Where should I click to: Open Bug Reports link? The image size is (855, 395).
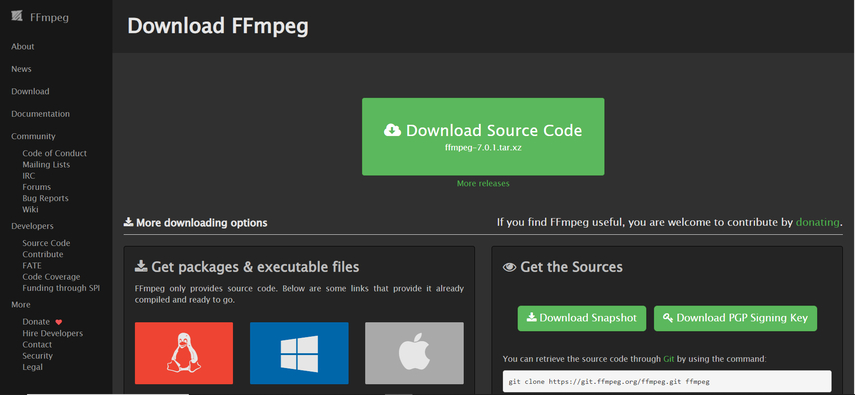(x=45, y=198)
